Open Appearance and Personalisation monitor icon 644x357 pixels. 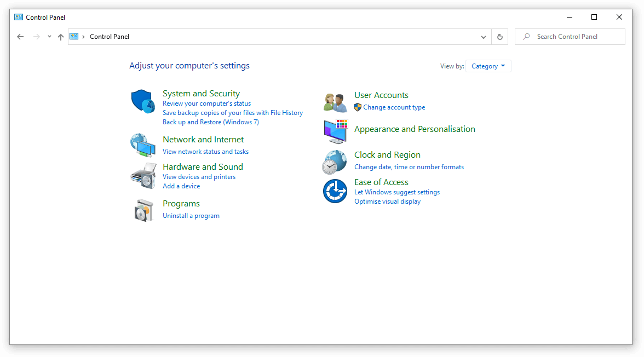point(335,131)
